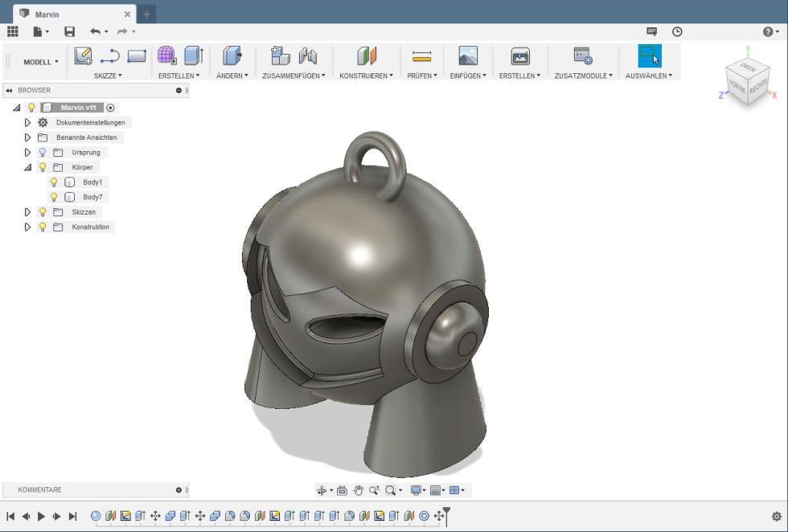This screenshot has height=532, width=788.
Task: Open the KONSTRUIEREN menu
Action: (x=367, y=76)
